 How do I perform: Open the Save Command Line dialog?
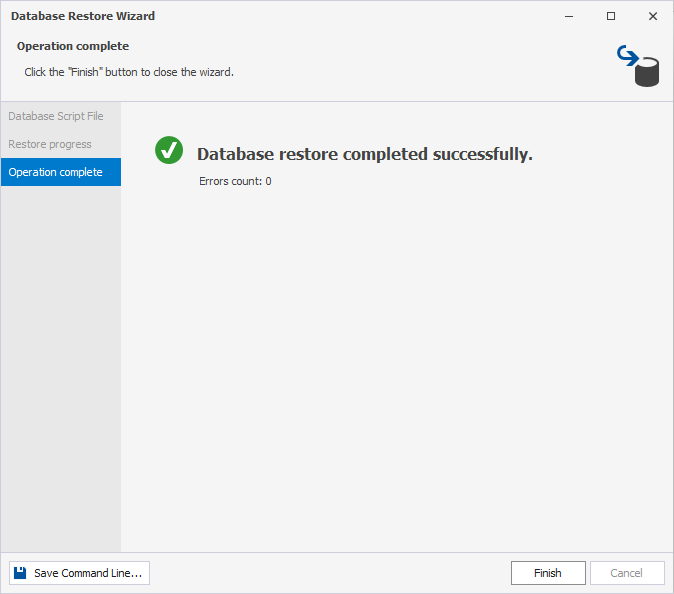80,573
